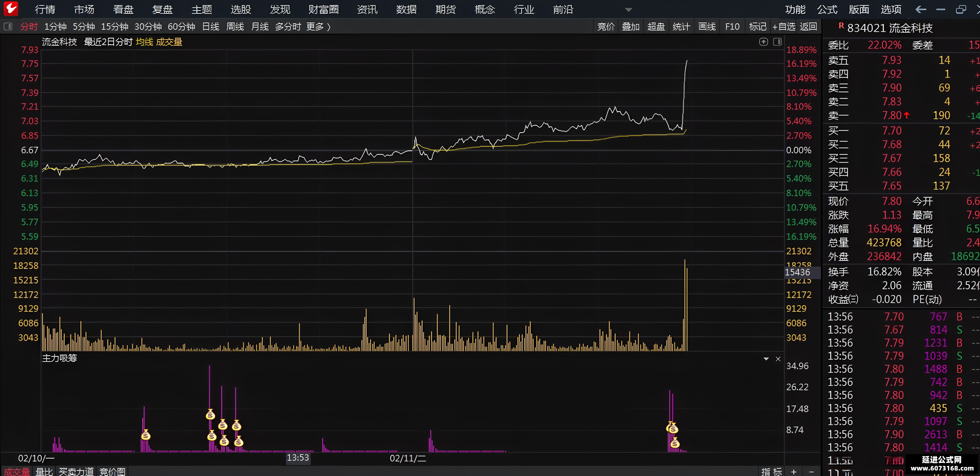This screenshot has height=476, width=980.
Task: Open the 主力吸筹 indicator dropdown arrow
Action: point(766,359)
